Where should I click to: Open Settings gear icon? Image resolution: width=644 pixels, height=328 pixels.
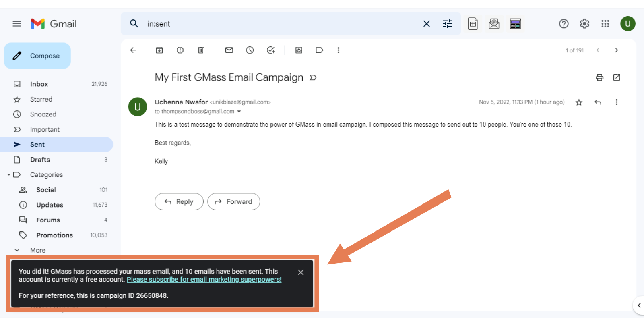click(x=584, y=24)
